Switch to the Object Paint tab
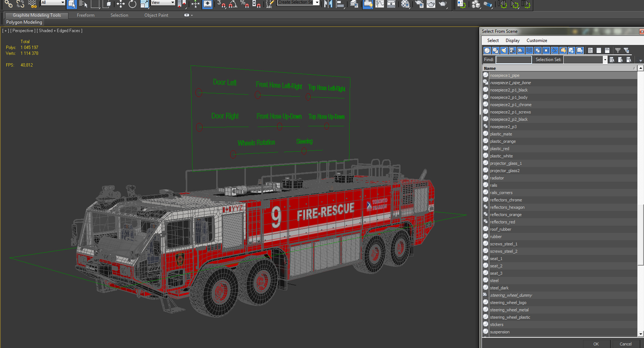This screenshot has height=348, width=644. click(156, 15)
